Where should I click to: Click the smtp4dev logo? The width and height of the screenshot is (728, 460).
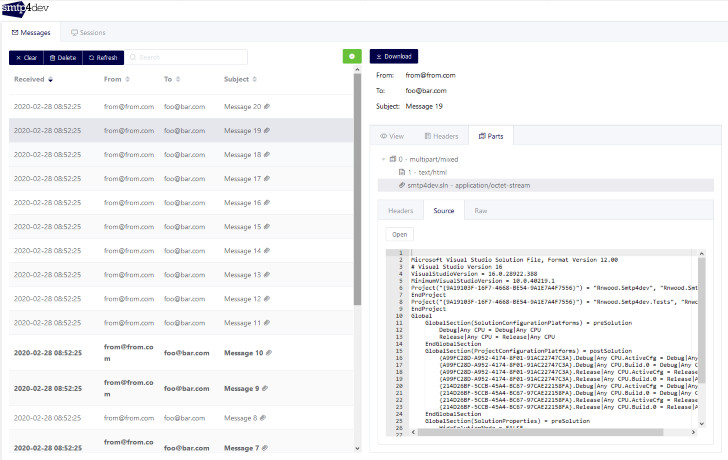(x=25, y=8)
